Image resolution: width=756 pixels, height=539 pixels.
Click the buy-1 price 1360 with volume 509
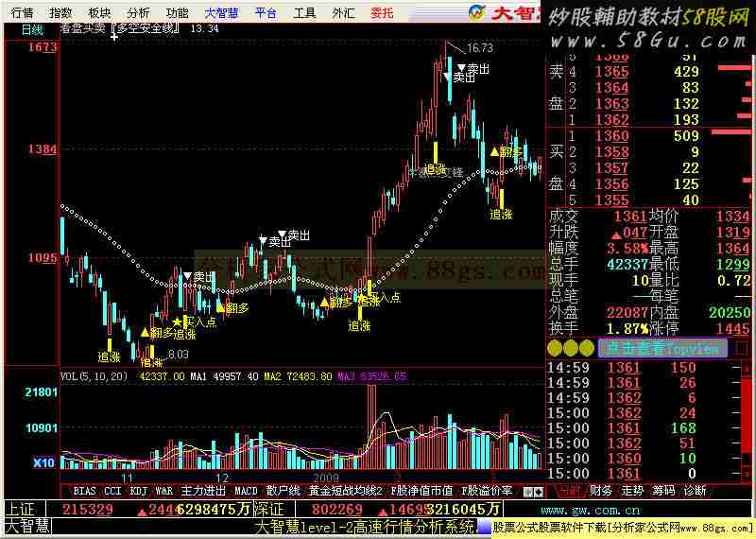[x=611, y=135]
